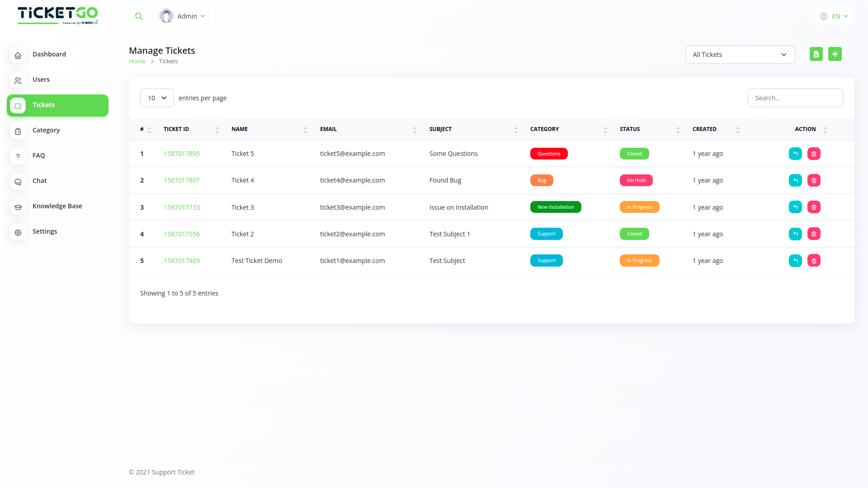Click the green plus create ticket icon
The width and height of the screenshot is (868, 488).
835,54
